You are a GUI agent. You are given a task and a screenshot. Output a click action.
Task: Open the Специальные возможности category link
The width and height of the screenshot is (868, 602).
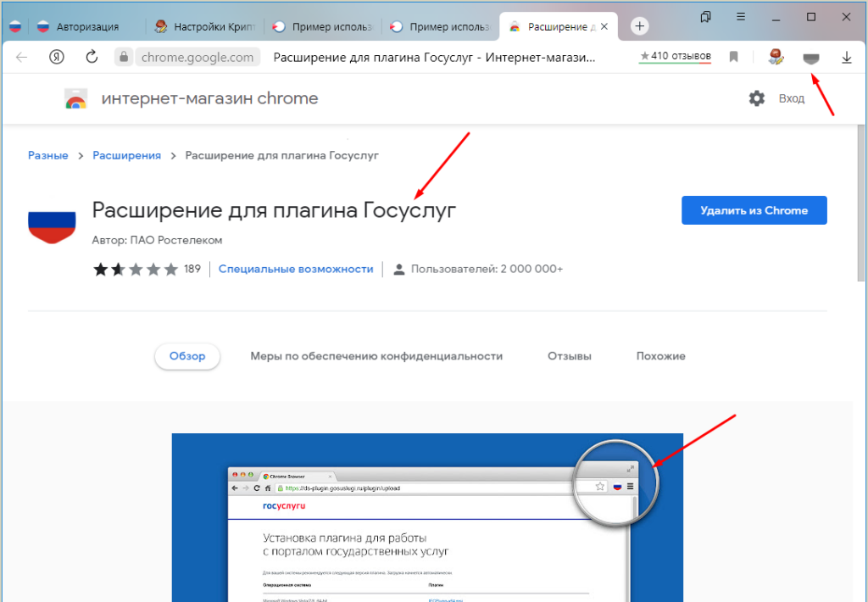(x=296, y=269)
